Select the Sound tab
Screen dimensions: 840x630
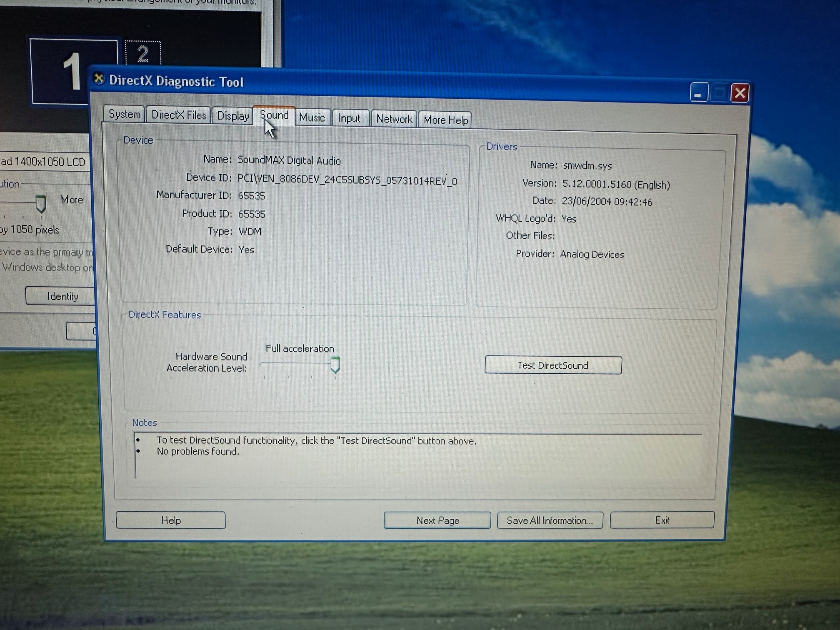point(274,115)
